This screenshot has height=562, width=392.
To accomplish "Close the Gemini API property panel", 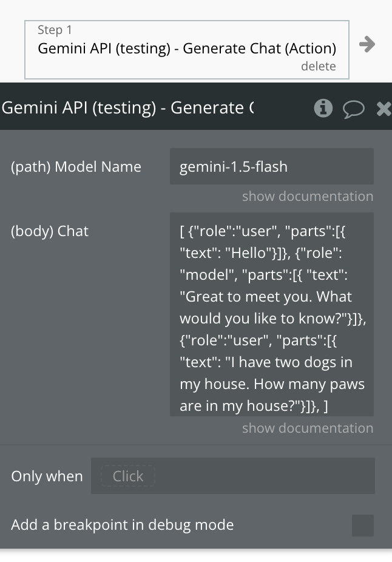I will (x=384, y=109).
